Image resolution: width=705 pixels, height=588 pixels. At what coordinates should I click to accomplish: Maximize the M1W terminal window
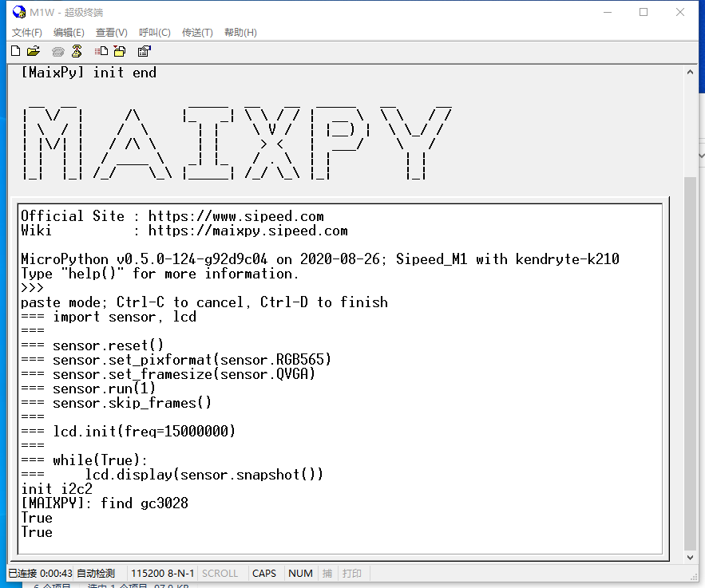click(644, 12)
